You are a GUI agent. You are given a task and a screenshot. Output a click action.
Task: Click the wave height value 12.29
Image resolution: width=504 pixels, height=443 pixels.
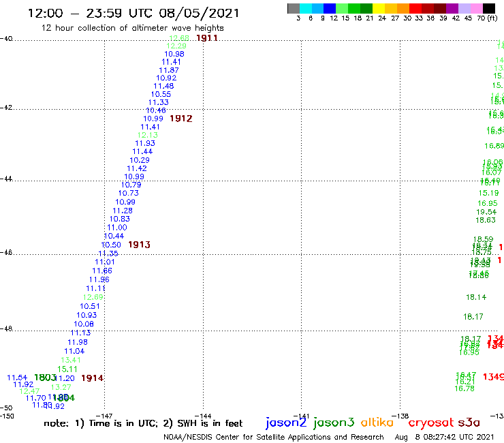click(x=176, y=46)
